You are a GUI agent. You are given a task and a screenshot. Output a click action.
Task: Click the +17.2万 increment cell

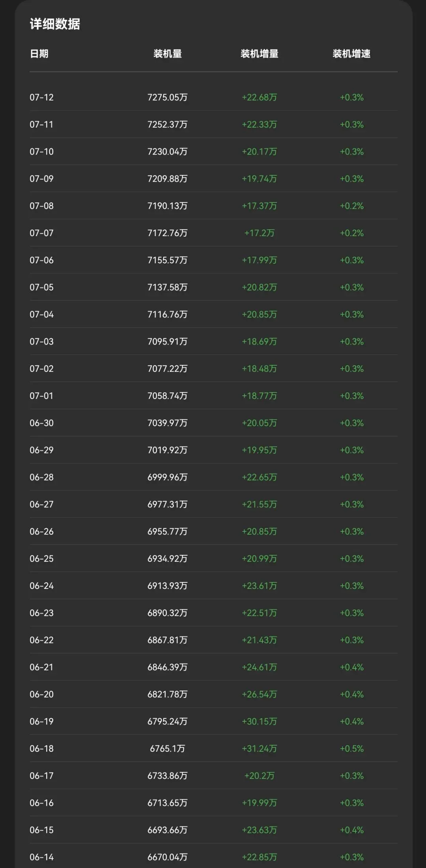click(x=260, y=233)
